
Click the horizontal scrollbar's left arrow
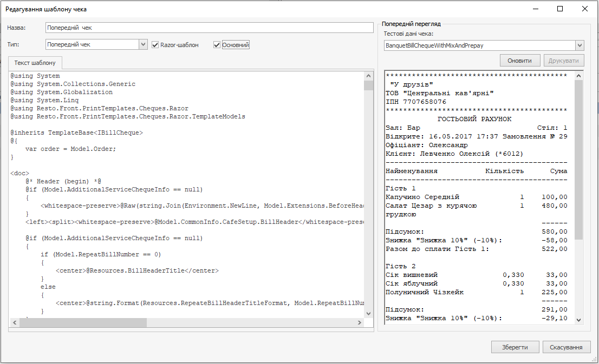(14, 322)
